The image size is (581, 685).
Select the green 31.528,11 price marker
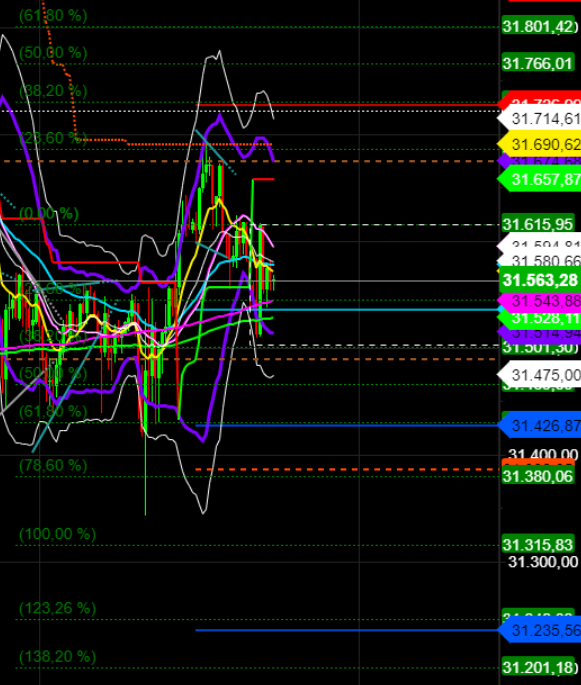pyautogui.click(x=541, y=318)
